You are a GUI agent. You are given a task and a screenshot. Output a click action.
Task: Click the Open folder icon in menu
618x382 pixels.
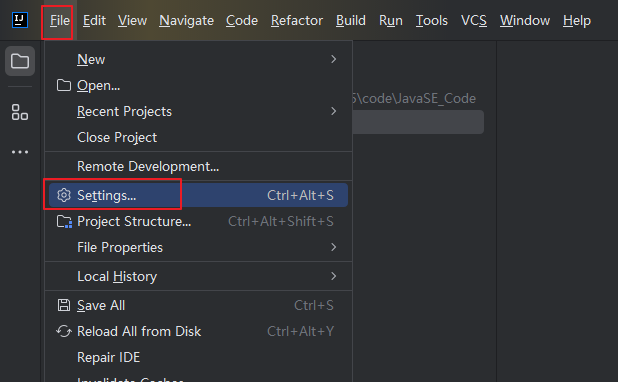pyautogui.click(x=63, y=85)
